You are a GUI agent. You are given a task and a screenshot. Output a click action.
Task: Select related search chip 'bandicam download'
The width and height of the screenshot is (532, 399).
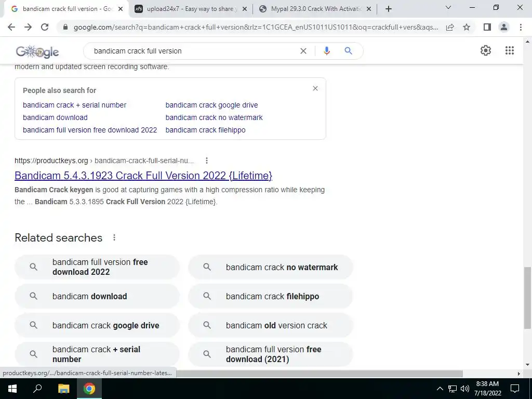[x=97, y=296]
